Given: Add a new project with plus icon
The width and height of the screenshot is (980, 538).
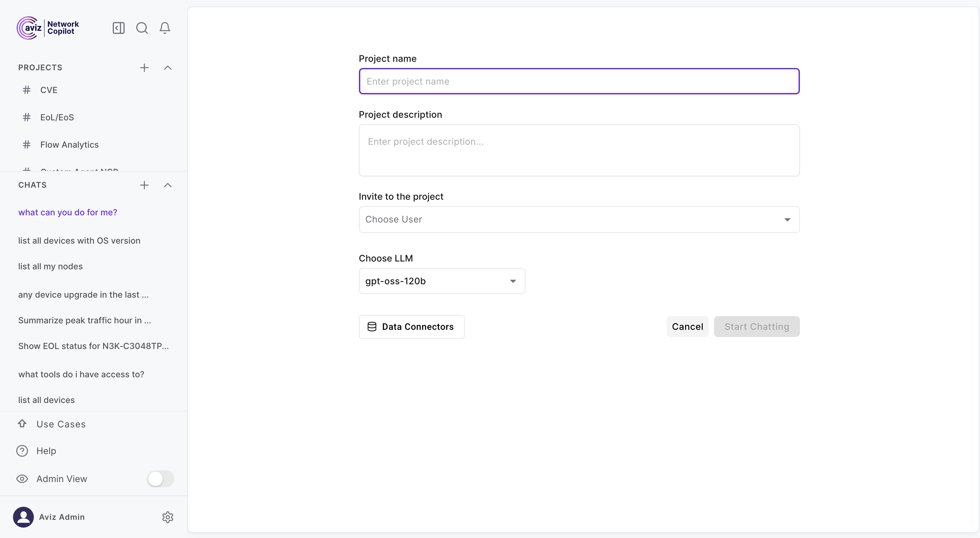Looking at the screenshot, I should [x=144, y=68].
